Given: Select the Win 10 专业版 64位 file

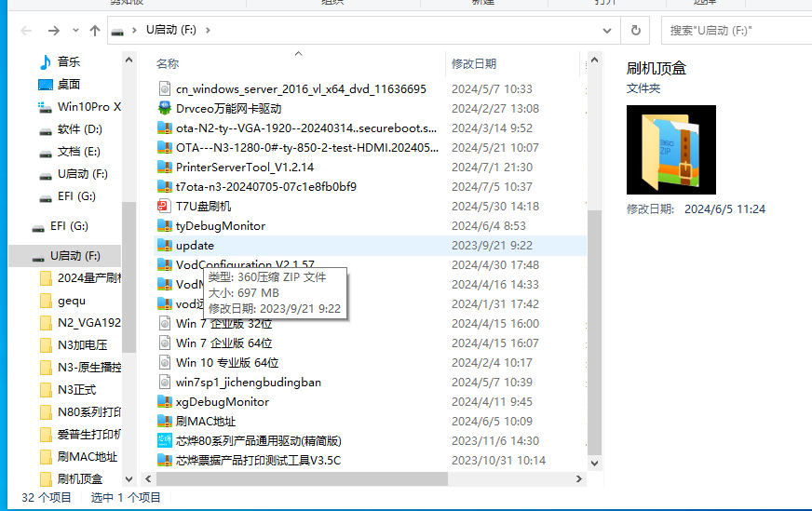Looking at the screenshot, I should coord(226,363).
